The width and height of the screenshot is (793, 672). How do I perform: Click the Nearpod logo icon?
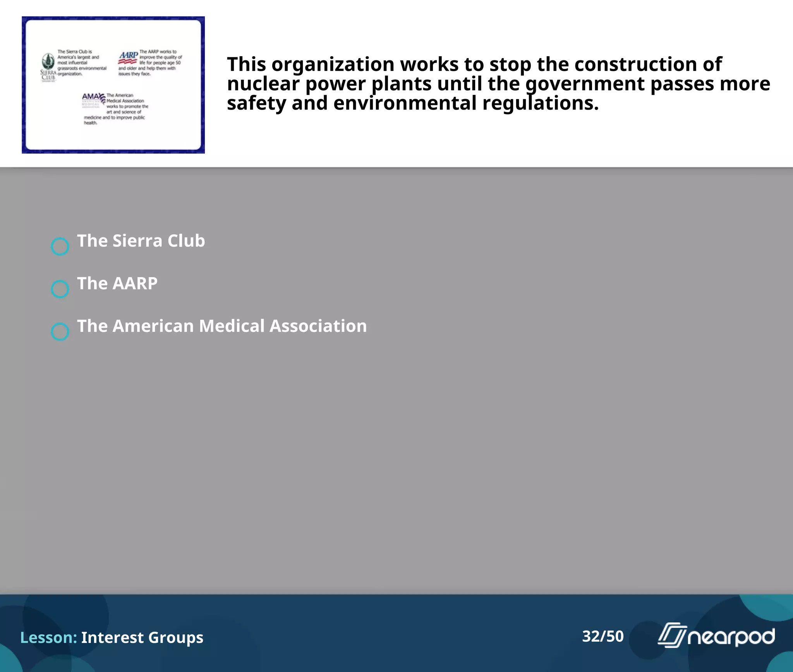coord(716,635)
